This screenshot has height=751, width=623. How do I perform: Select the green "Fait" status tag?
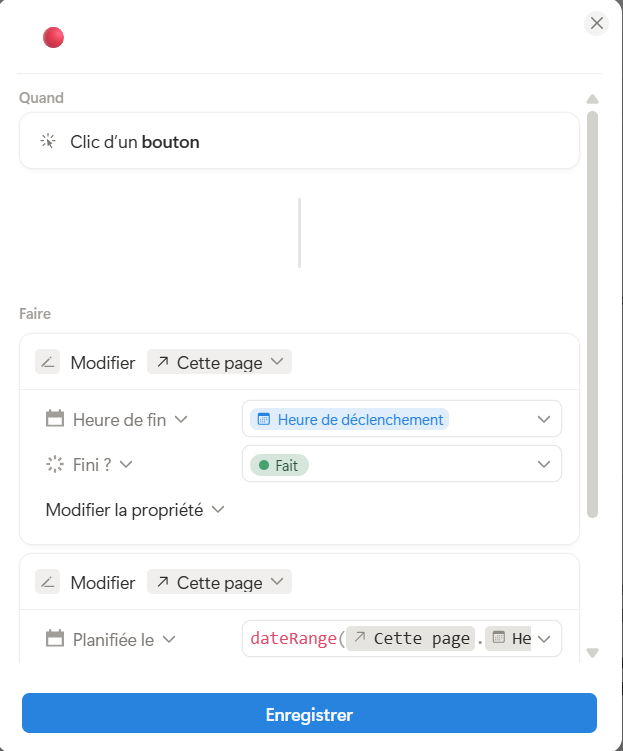(279, 465)
